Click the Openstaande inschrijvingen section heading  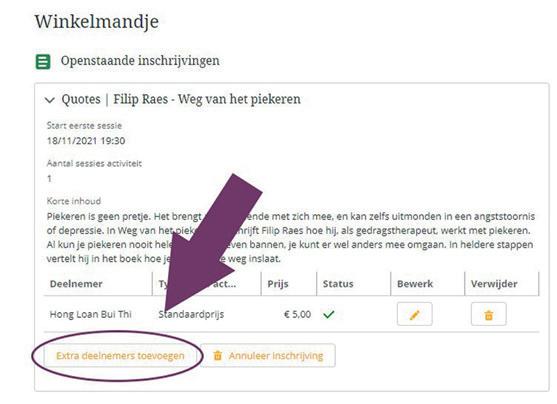pyautogui.click(x=140, y=61)
